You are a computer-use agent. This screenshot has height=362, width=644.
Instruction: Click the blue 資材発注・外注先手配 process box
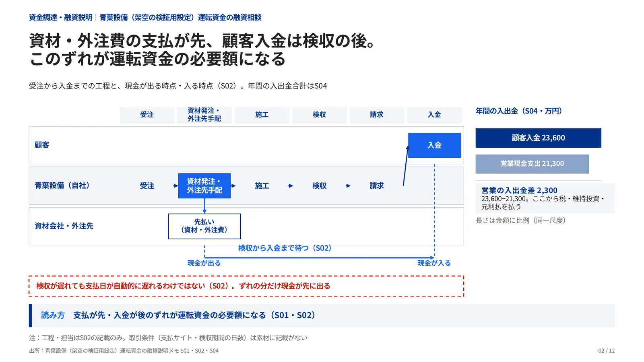(204, 186)
